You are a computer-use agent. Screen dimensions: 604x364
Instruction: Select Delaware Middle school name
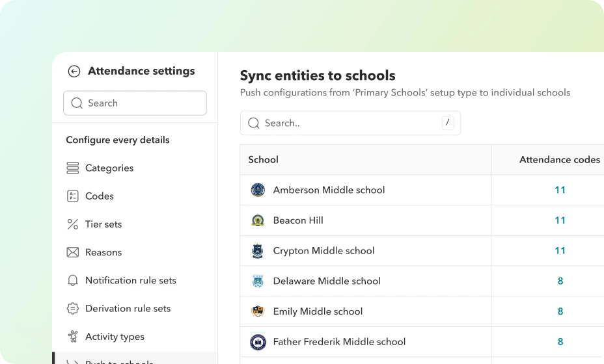[x=327, y=281]
